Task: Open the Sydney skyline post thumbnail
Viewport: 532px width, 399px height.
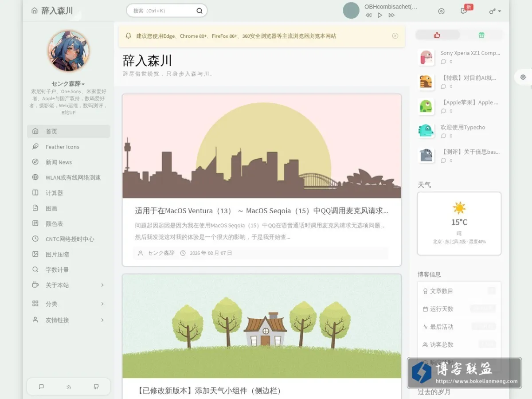Action: (262, 146)
